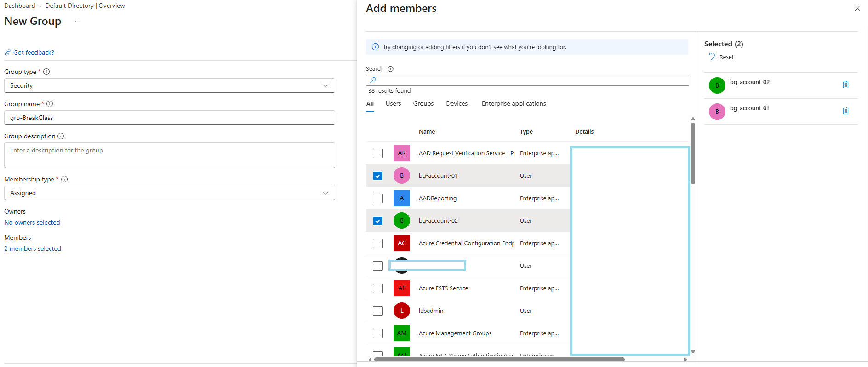Check AAD Request Verification Service checkbox
This screenshot has width=868, height=367.
377,153
